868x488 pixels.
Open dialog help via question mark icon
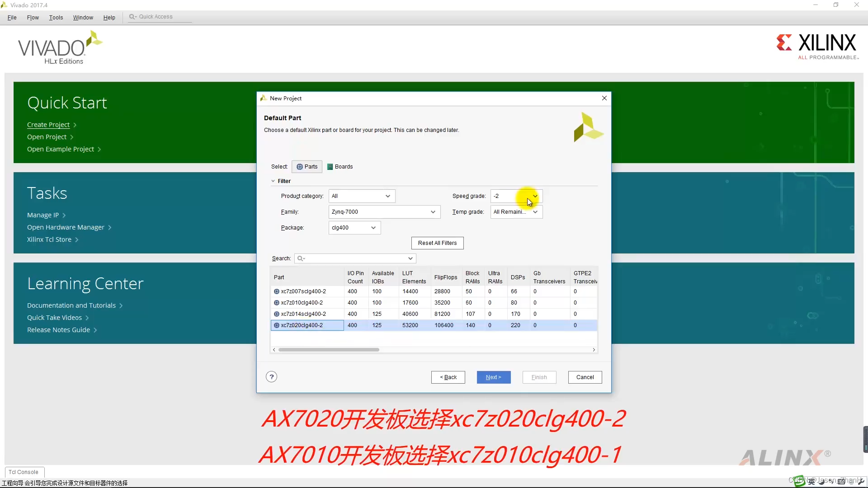click(271, 376)
